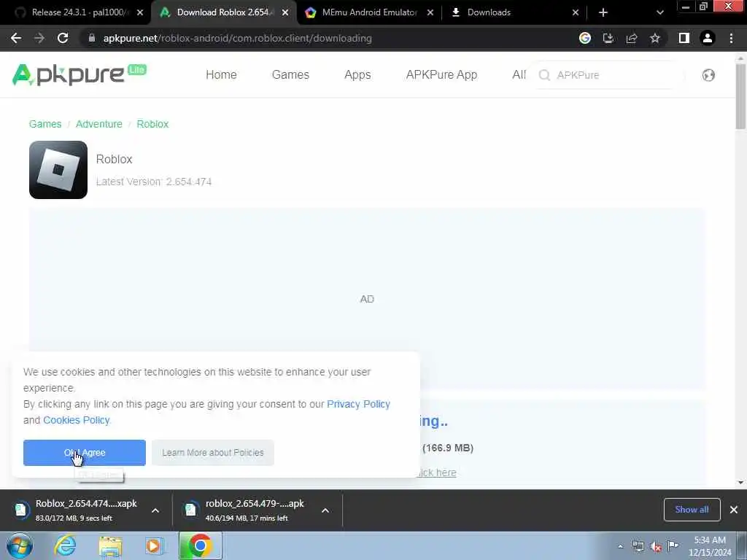Screen dimensions: 747x560
Task: Open the APKPure App menu item
Action: click(x=441, y=75)
